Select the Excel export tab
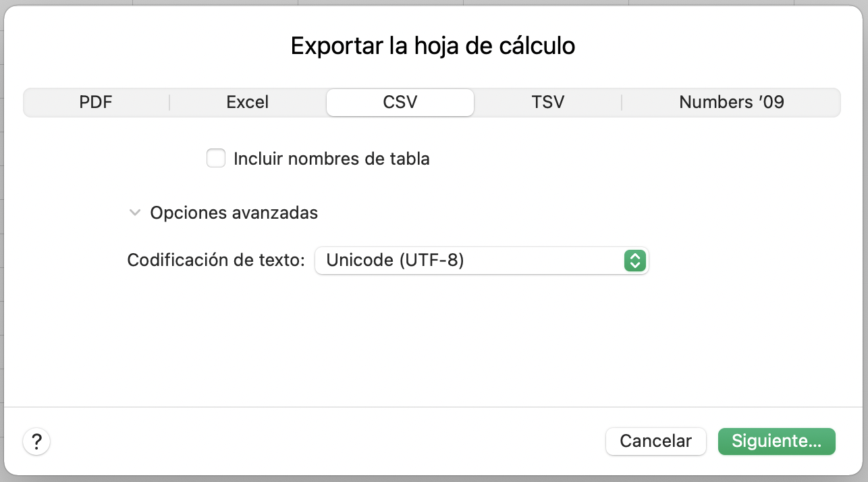This screenshot has height=482, width=868. 247,102
